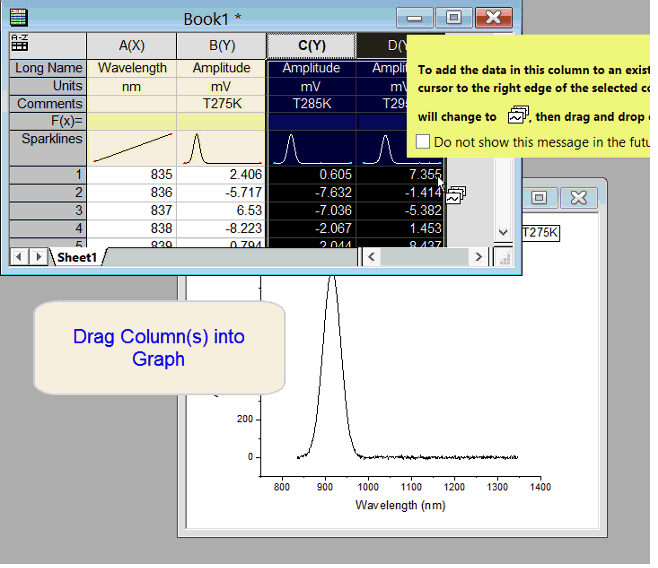Viewport: 658px width, 568px height.
Task: Click 'Drag Column(s) into Graph' caption box
Action: click(x=159, y=348)
